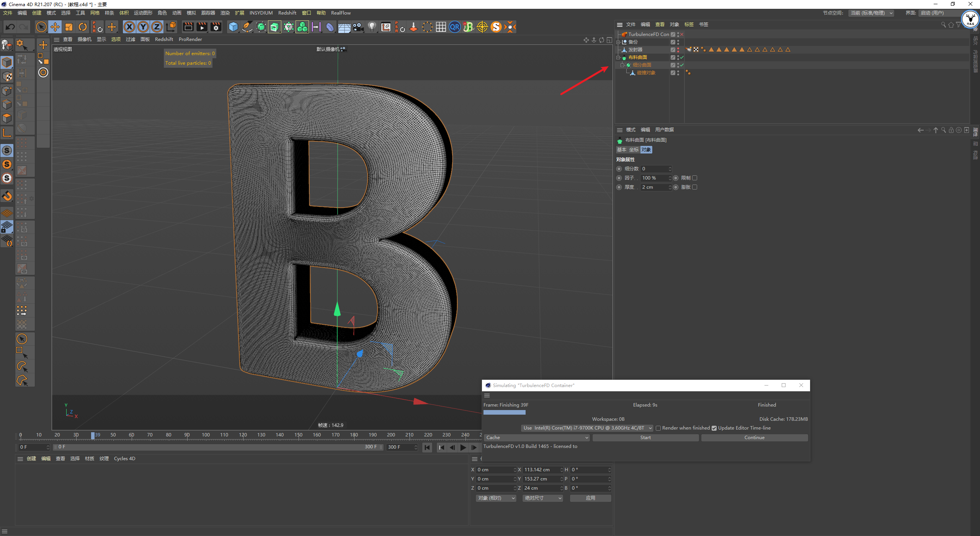This screenshot has height=536, width=980.
Task: Uncheck Update Editor Time-line
Action: point(714,428)
